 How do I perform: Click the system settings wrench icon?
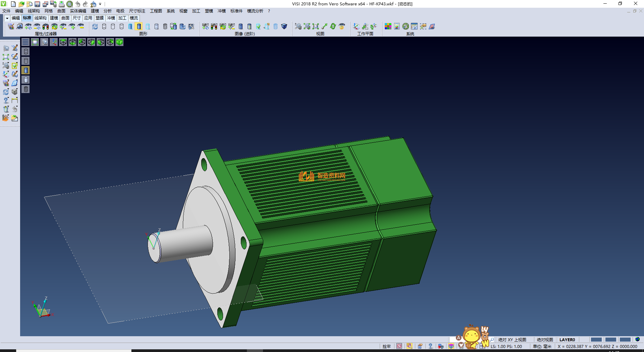406,26
